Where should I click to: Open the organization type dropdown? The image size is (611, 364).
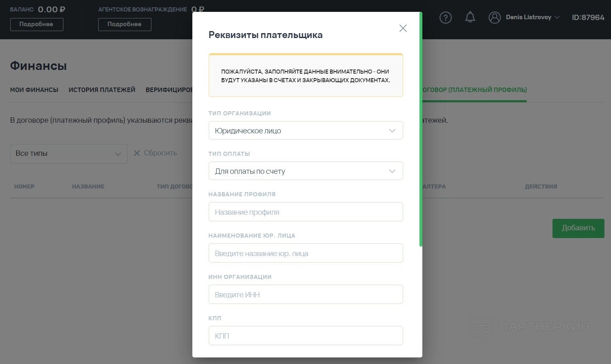click(x=305, y=130)
